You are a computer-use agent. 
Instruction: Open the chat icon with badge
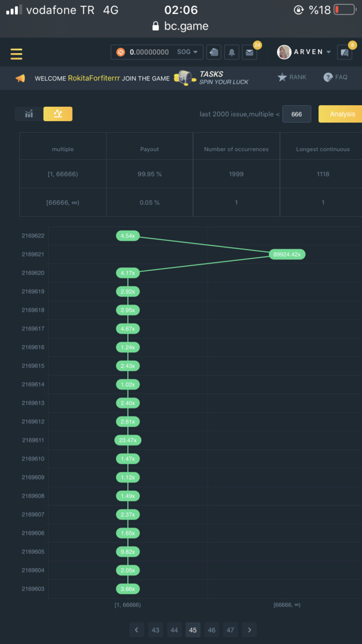(x=344, y=52)
